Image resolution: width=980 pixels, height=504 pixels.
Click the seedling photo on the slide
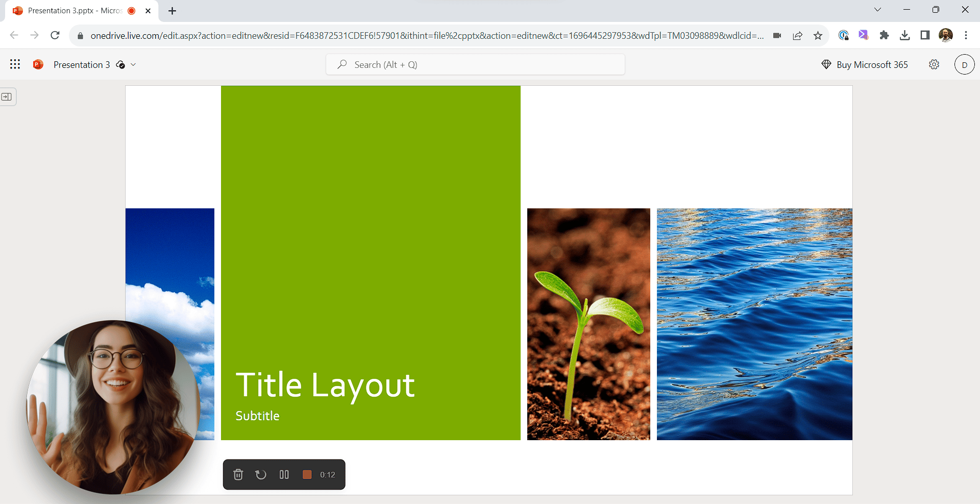(x=589, y=324)
